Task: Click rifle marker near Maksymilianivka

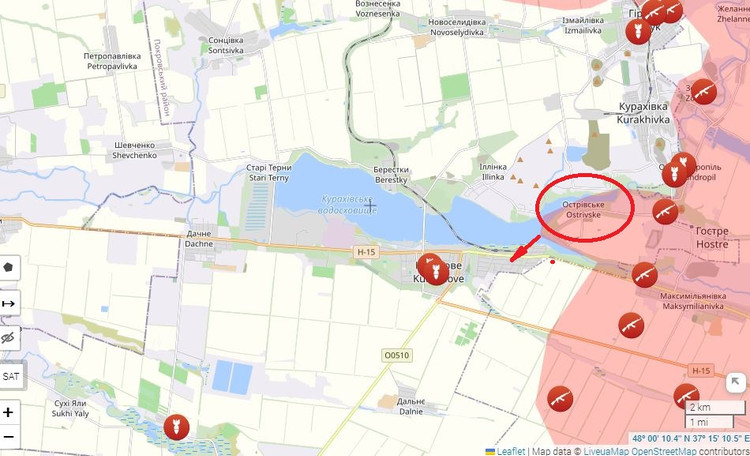Action: click(644, 275)
